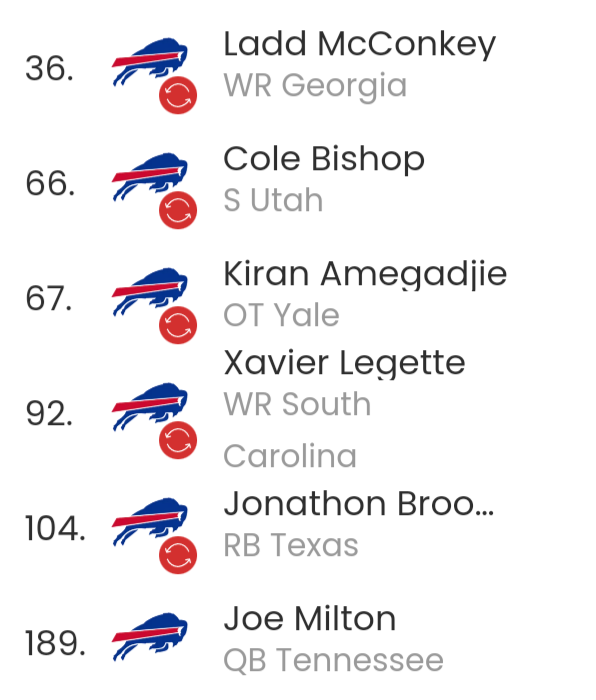Click pick number 189
The width and height of the screenshot is (596, 700).
click(x=55, y=643)
